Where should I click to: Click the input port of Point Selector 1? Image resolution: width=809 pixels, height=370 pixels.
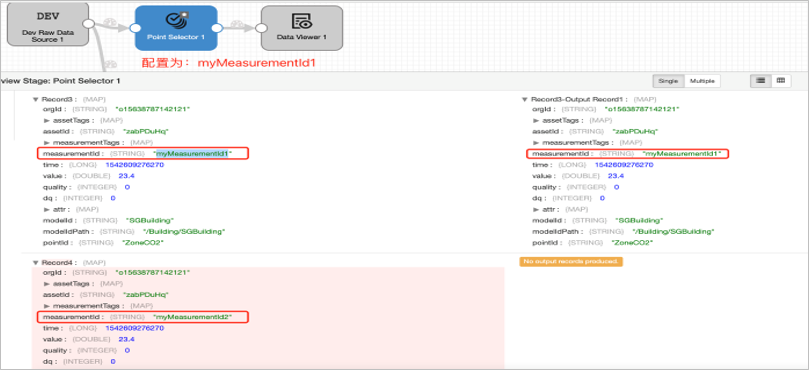coord(135,28)
